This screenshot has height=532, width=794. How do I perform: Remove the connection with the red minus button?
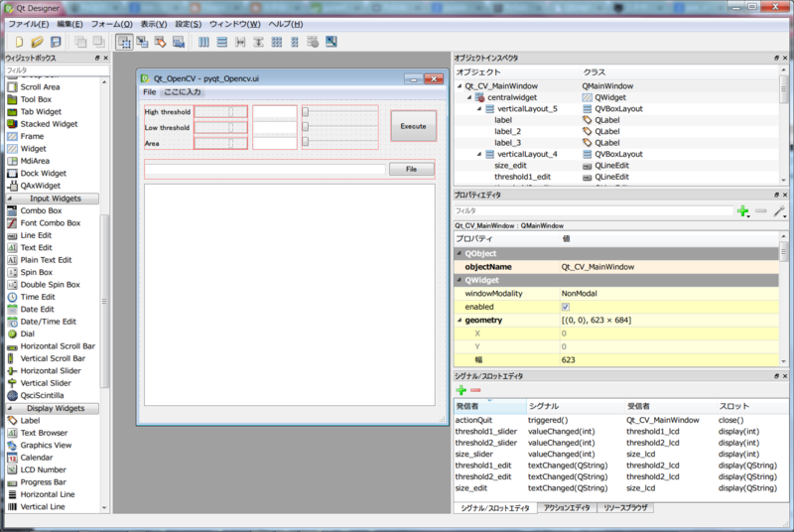tap(475, 390)
